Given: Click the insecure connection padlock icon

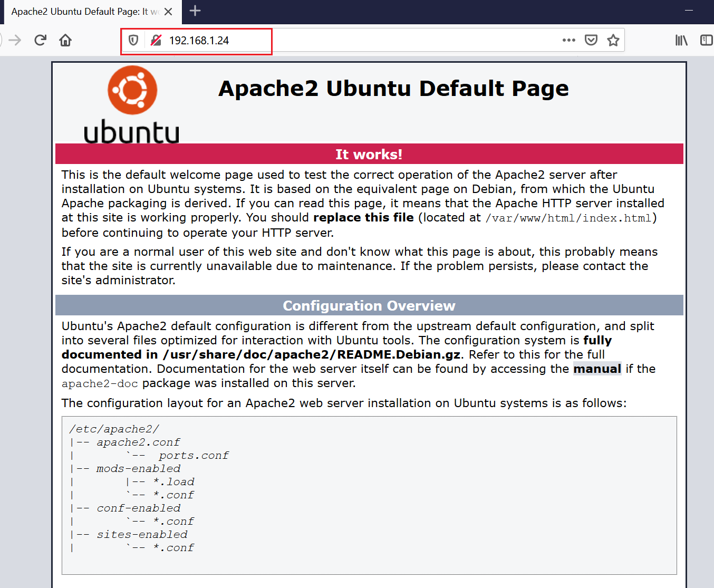Looking at the screenshot, I should 156,40.
